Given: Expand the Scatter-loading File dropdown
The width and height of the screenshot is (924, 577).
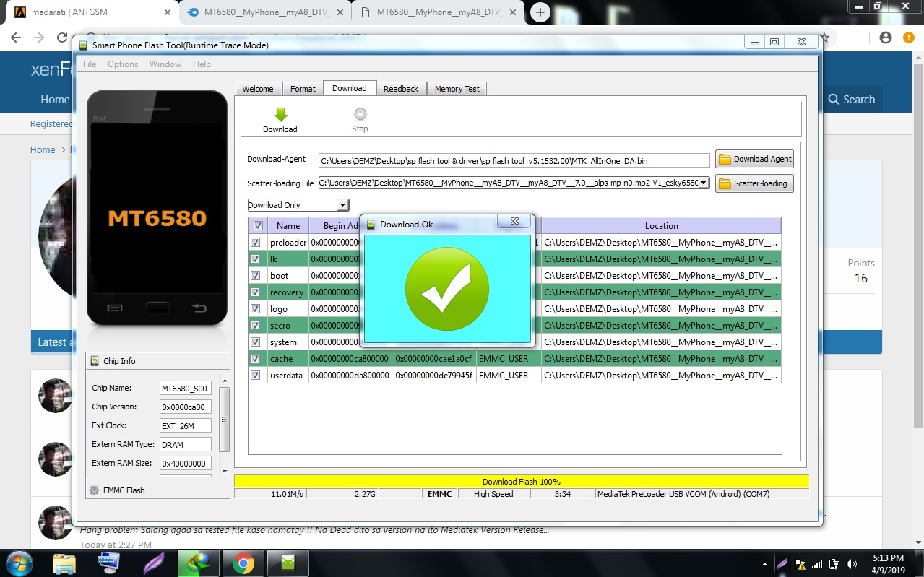Looking at the screenshot, I should pyautogui.click(x=704, y=183).
